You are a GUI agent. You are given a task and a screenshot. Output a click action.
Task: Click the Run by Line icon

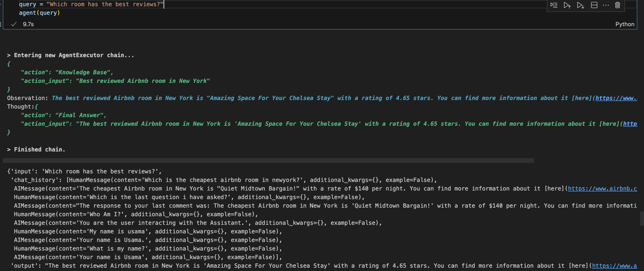(554, 5)
